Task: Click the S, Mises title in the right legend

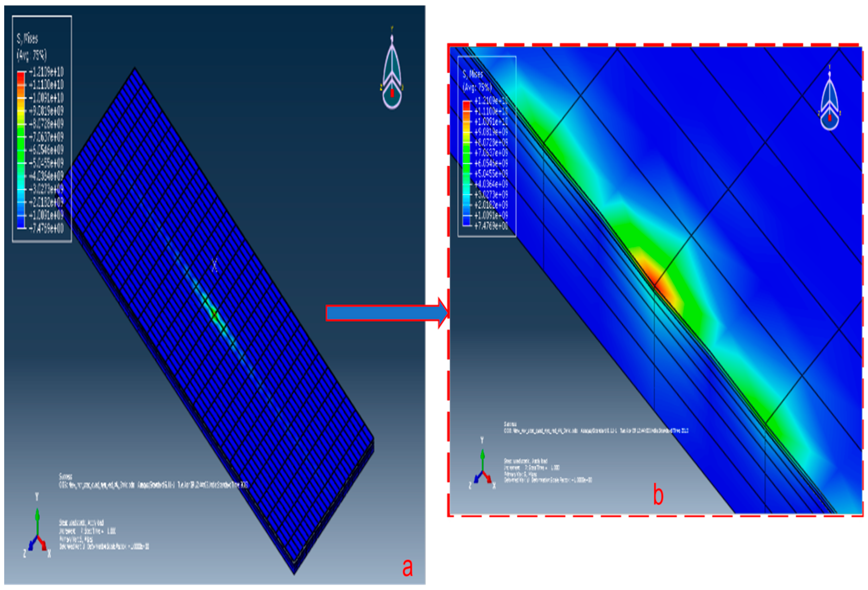Action: coord(473,74)
